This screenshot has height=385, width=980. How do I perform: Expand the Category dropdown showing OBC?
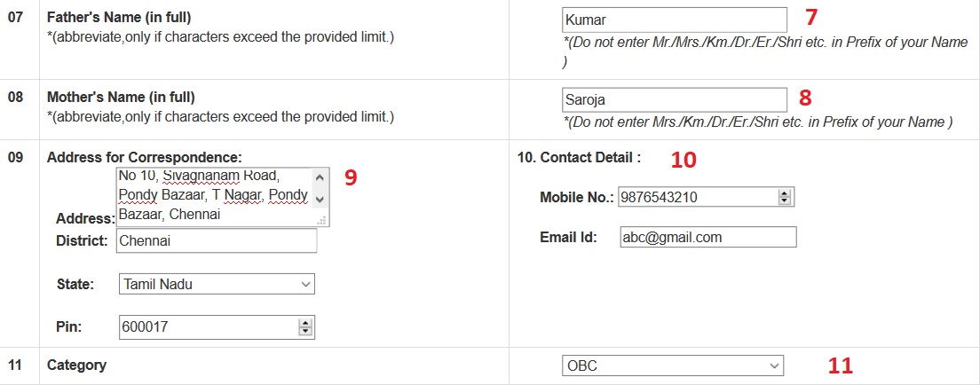(x=673, y=365)
